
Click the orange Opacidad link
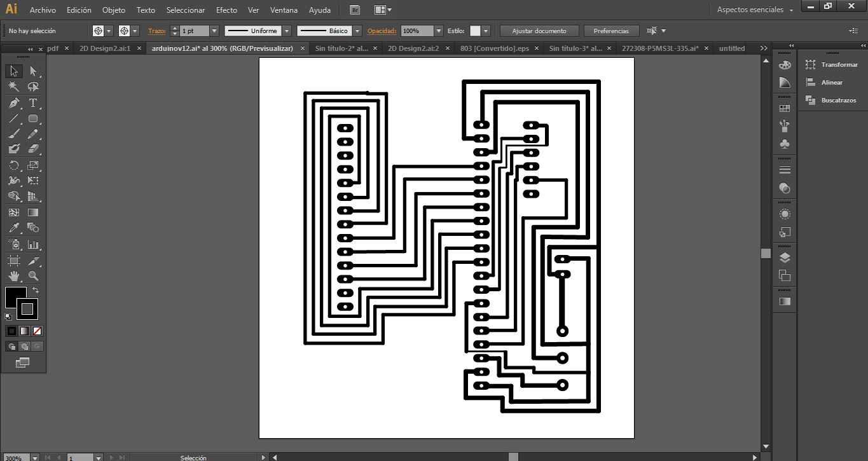click(x=382, y=31)
